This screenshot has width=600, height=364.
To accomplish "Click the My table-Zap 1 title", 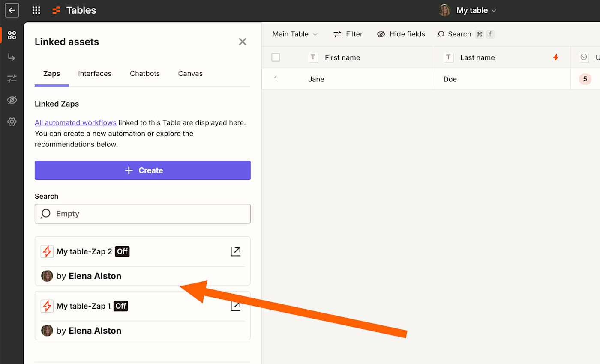I will tap(84, 306).
